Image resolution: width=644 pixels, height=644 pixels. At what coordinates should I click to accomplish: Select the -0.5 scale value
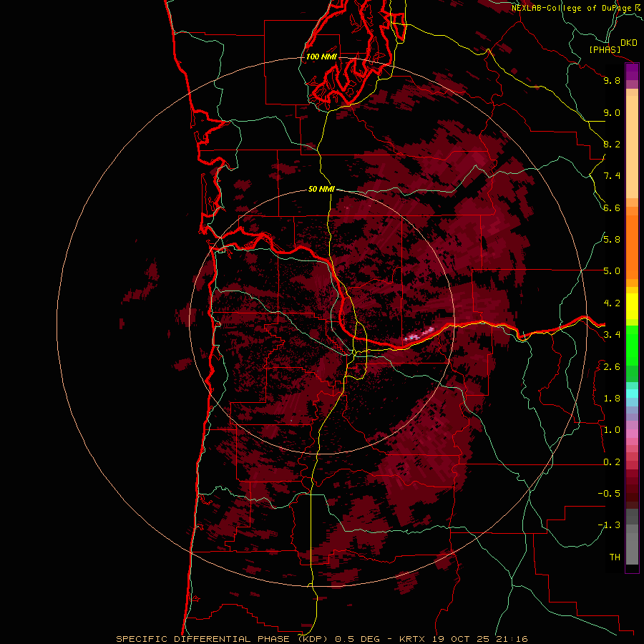point(609,494)
